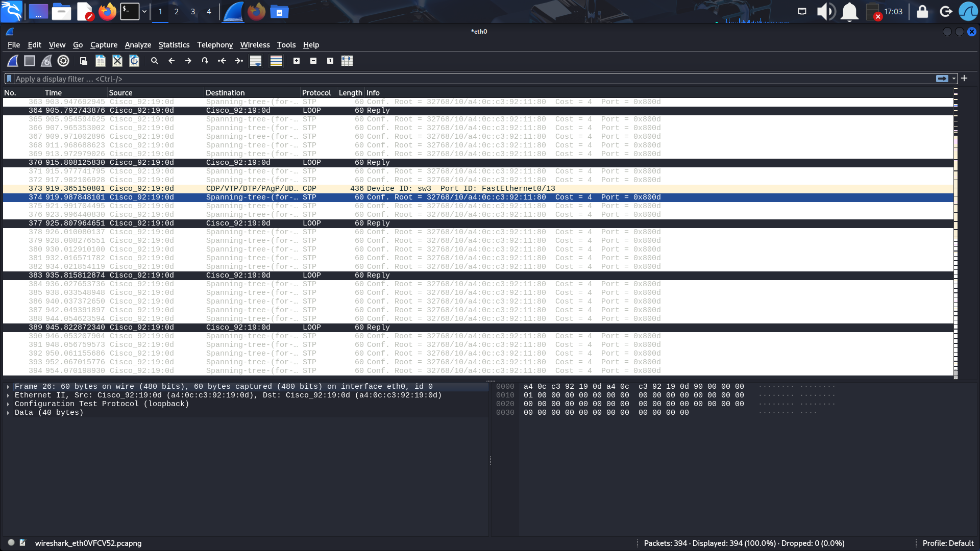Open capture options gear icon

pyautogui.click(x=63, y=61)
